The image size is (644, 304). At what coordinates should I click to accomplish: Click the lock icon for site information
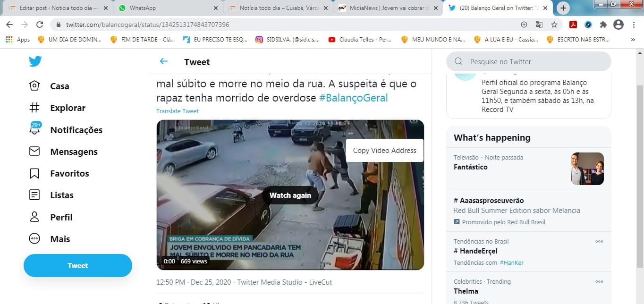click(x=59, y=25)
